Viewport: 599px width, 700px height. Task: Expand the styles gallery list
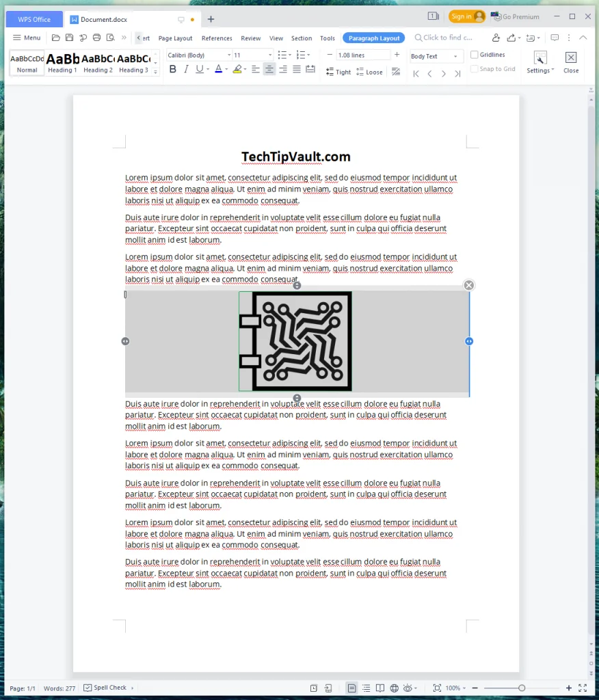(x=155, y=71)
